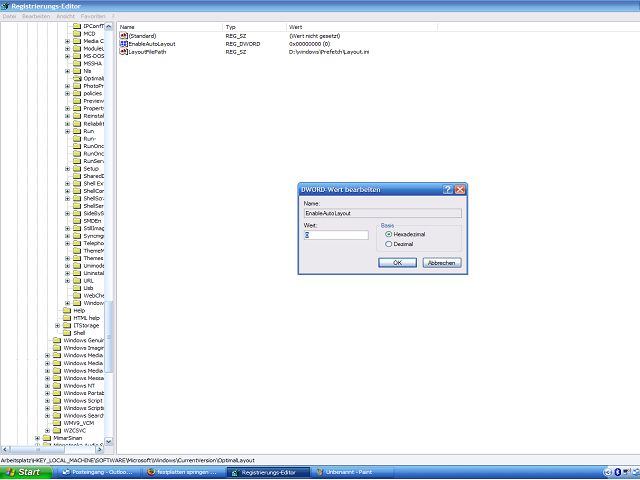640x480 pixels.
Task: Select the EnableAutoLayout value icon
Action: point(124,44)
